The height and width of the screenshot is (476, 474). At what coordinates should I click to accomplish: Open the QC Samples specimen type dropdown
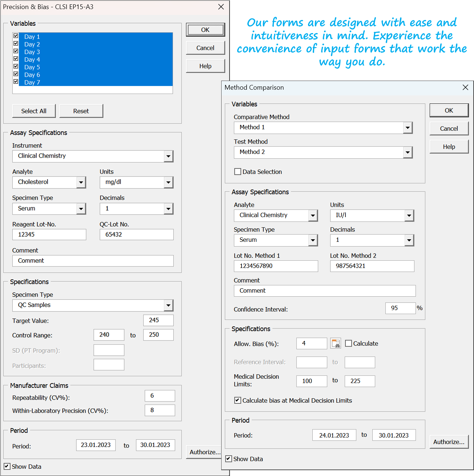click(x=168, y=306)
